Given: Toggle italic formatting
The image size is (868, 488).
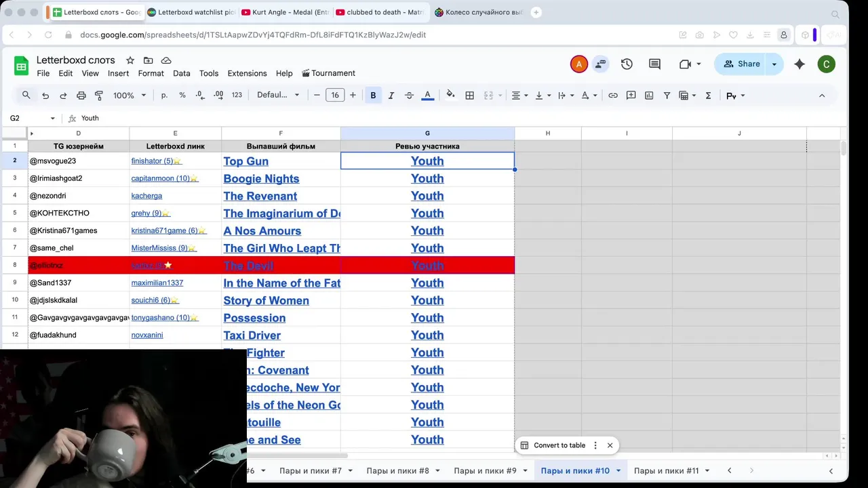Looking at the screenshot, I should click(391, 96).
